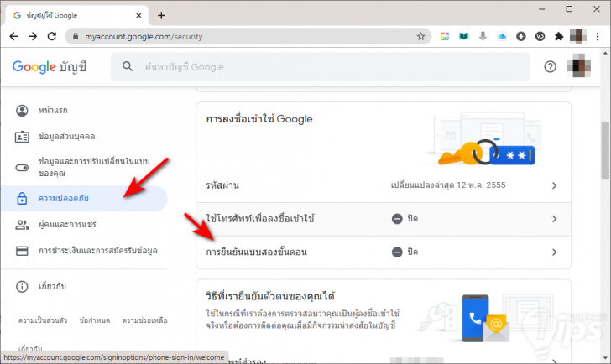Viewport: 611px width, 364px height.
Task: Click the chevron on the ใช้โทรศัพท์เพื่อลงชื่อเข้าใช้ row
Action: point(554,219)
